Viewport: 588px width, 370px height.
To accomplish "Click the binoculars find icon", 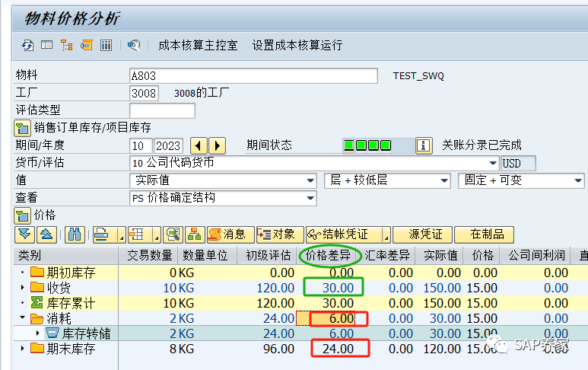I will (x=75, y=235).
